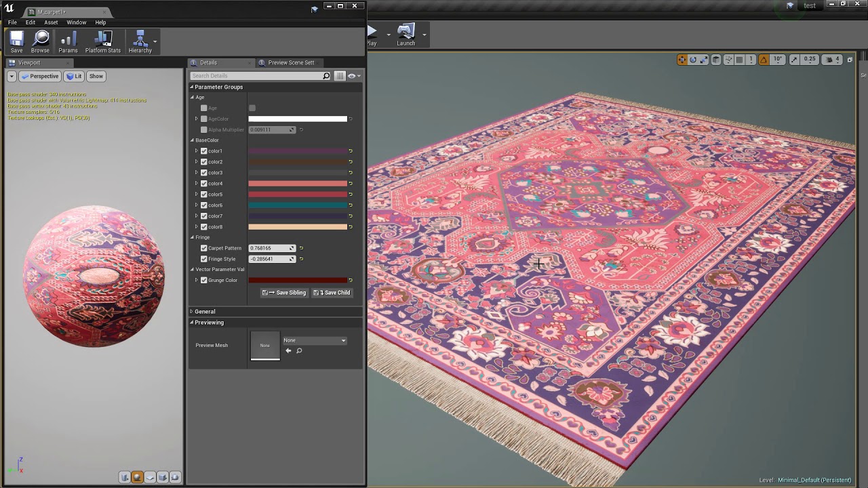The height and width of the screenshot is (488, 868).
Task: Use selected asset arrow for Preview Mesh
Action: [x=288, y=350]
